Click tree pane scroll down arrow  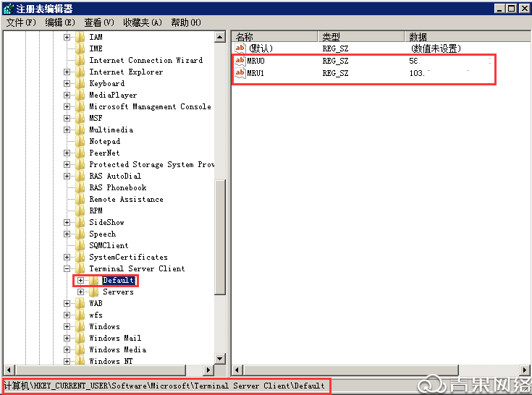pos(220,359)
